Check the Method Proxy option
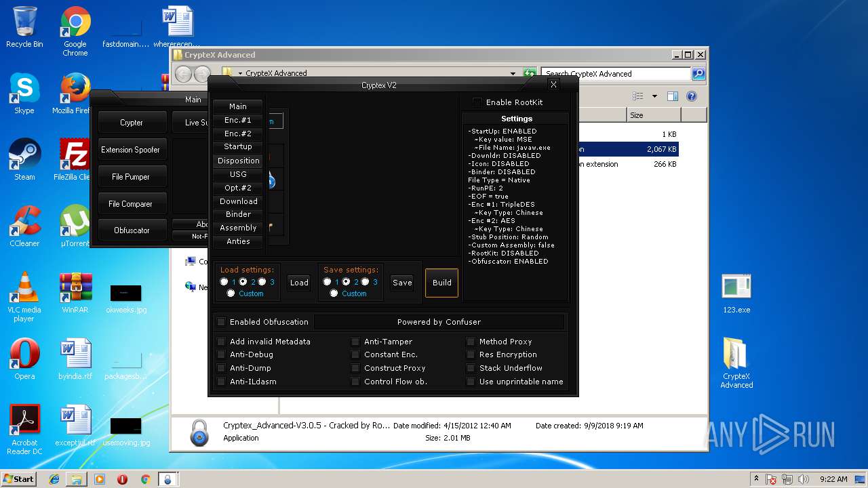The height and width of the screenshot is (488, 868). 471,342
